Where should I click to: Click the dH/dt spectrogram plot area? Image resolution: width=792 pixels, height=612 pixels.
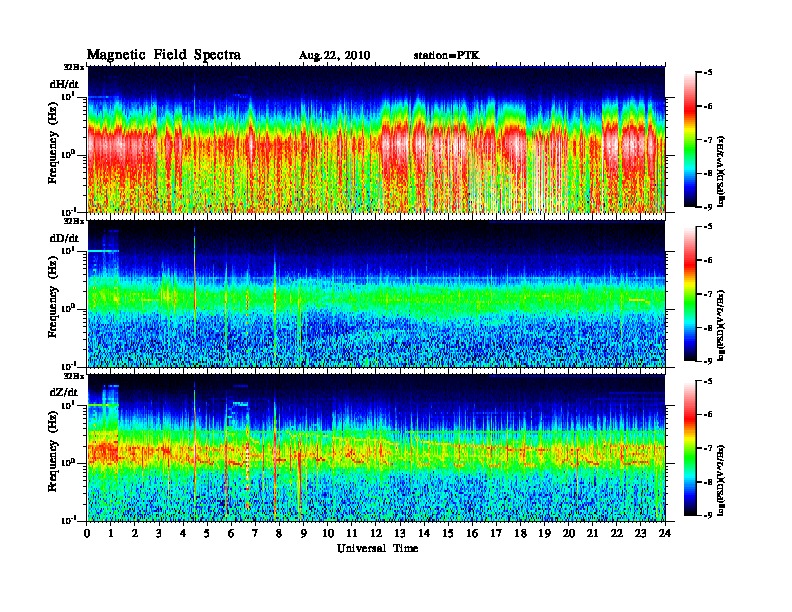coord(376,139)
